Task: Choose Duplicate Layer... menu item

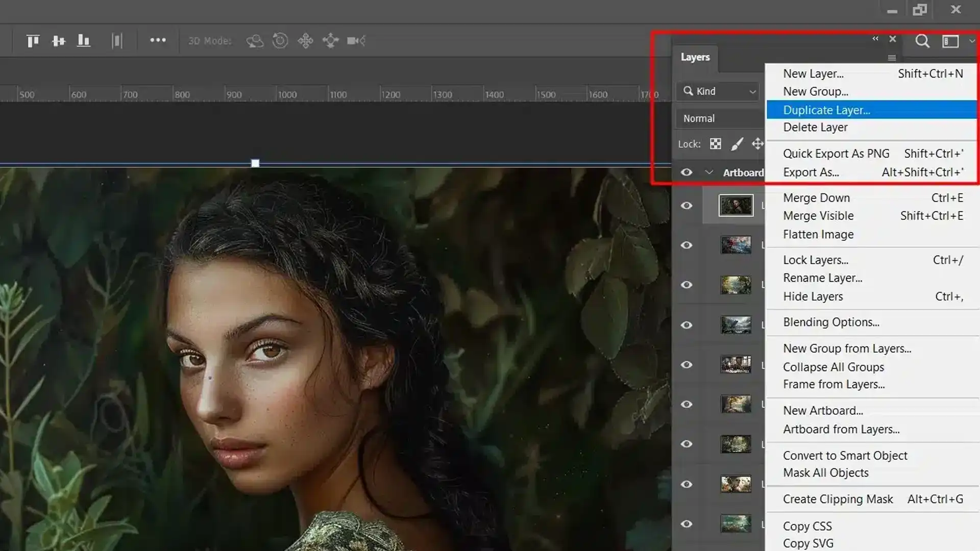Action: 873,110
